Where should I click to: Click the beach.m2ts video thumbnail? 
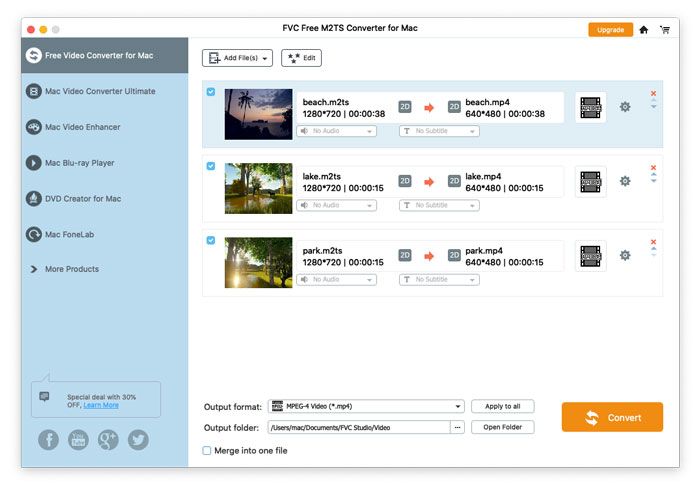(x=258, y=114)
